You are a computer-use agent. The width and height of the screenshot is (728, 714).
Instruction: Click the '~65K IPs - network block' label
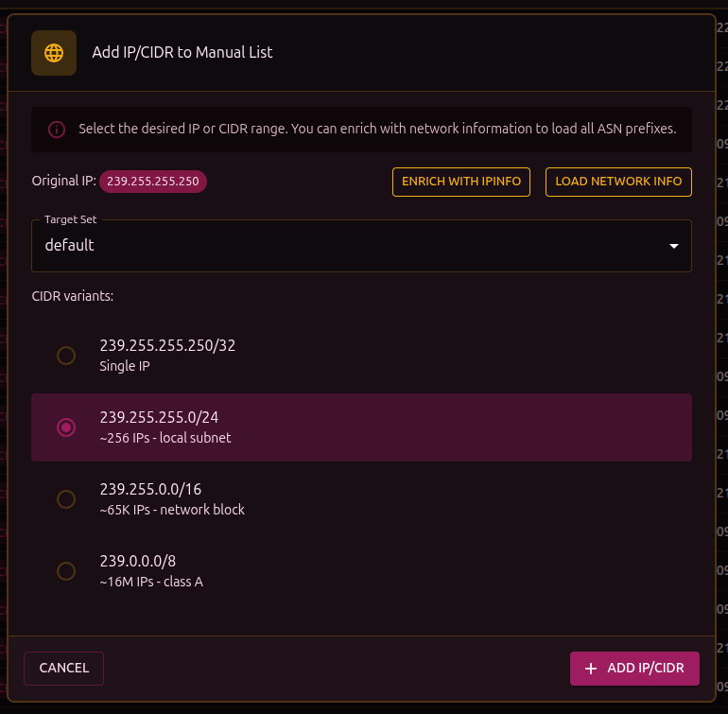click(x=172, y=510)
